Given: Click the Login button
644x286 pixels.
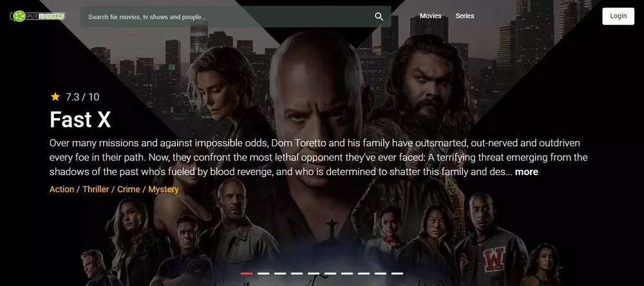Looking at the screenshot, I should [x=618, y=16].
